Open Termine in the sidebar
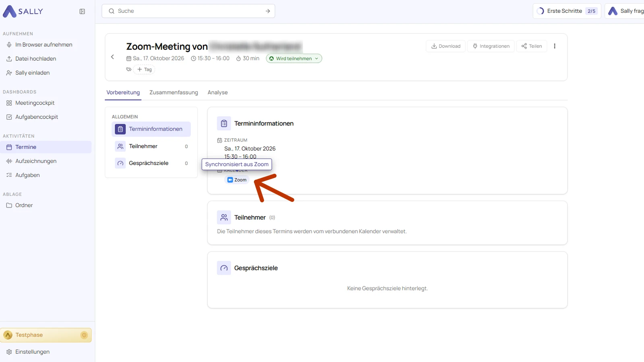The width and height of the screenshot is (644, 362). coord(46,147)
